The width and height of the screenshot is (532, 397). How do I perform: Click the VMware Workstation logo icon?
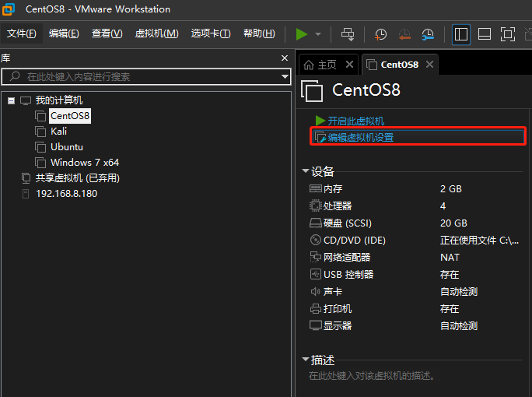click(9, 9)
